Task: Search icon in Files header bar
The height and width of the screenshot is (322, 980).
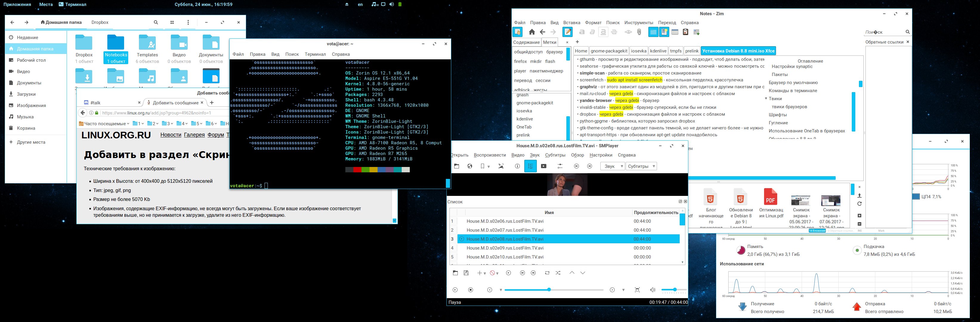Action: pos(156,22)
